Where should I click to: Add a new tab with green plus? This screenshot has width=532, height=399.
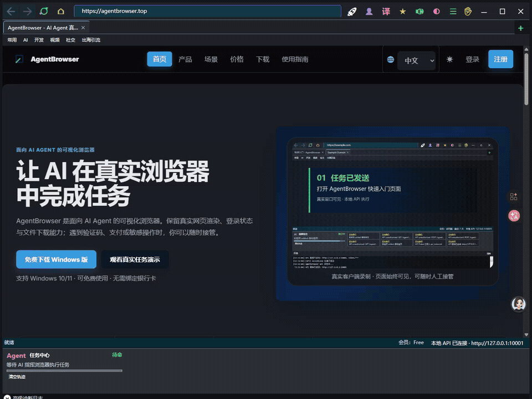click(521, 28)
